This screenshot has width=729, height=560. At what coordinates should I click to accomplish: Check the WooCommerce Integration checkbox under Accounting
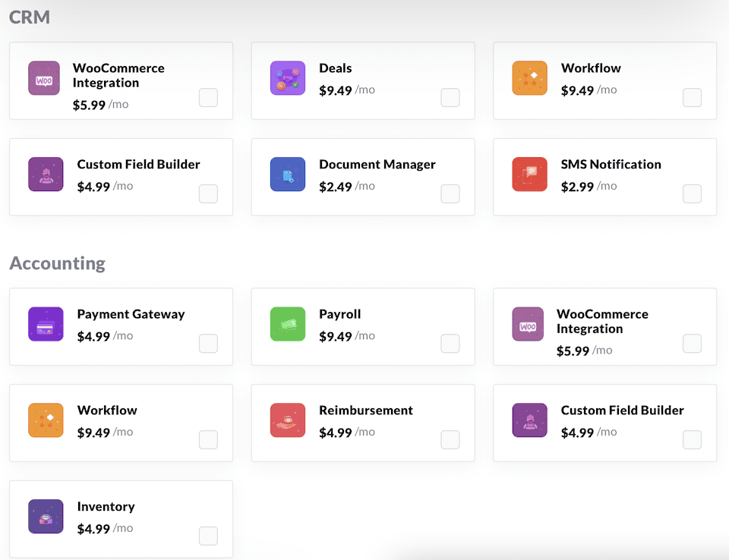(x=692, y=344)
